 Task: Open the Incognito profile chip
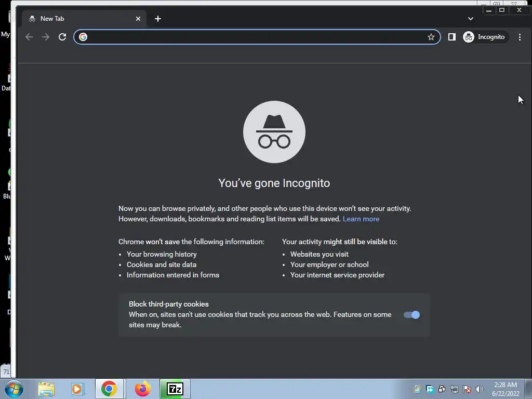(485, 37)
